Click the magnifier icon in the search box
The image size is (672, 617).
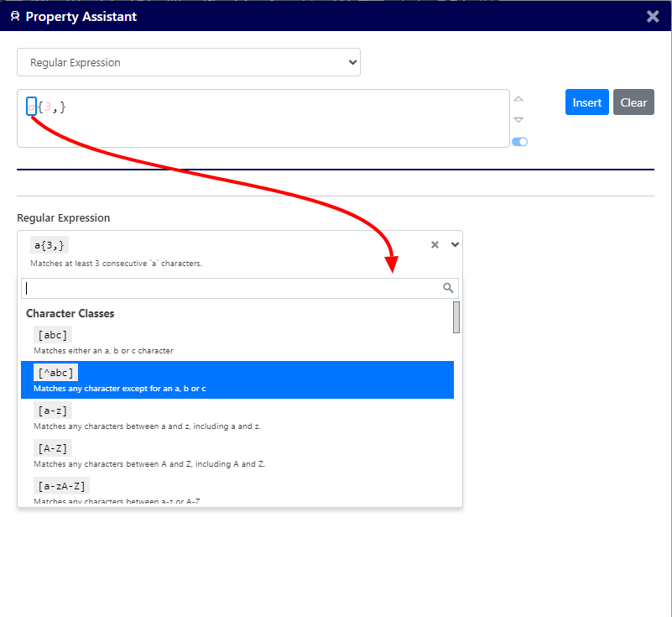448,288
